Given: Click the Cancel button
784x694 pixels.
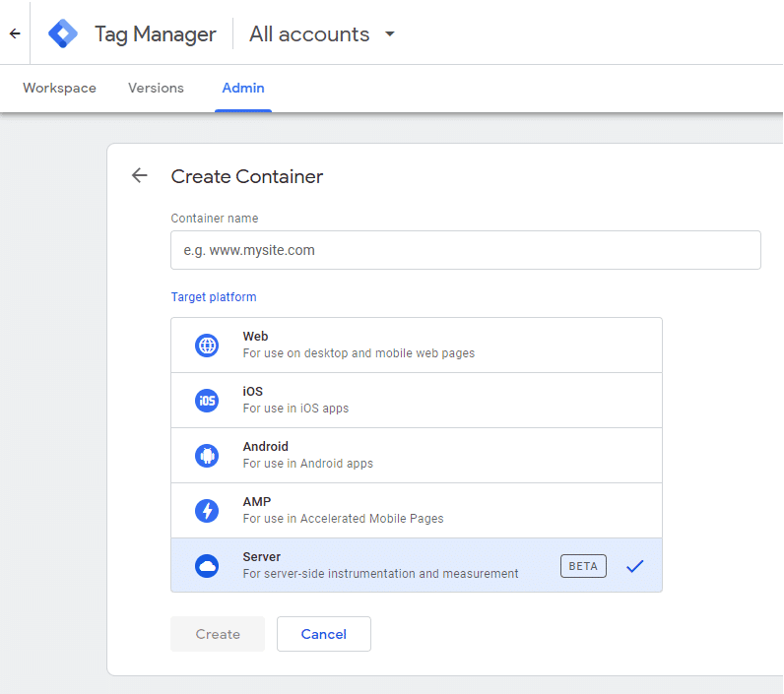Looking at the screenshot, I should tap(323, 634).
